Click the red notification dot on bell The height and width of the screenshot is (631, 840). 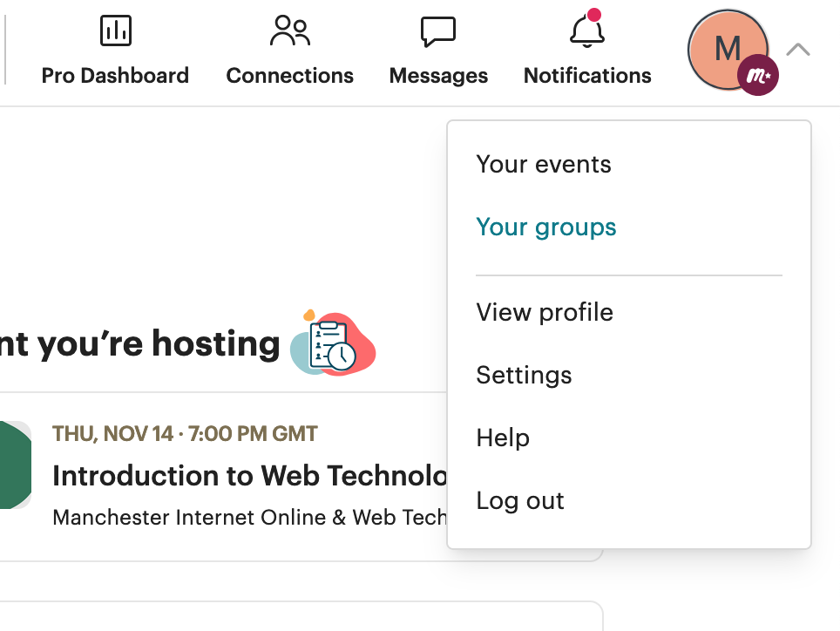coord(595,15)
